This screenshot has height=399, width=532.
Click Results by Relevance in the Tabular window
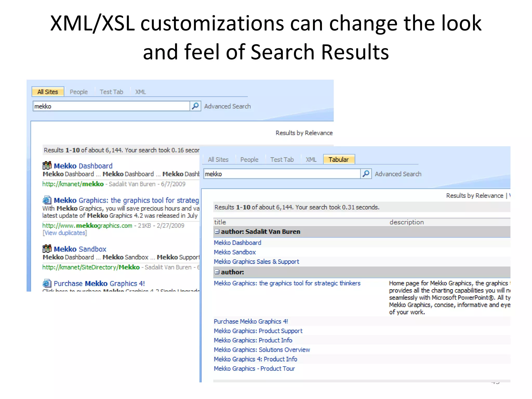tap(475, 196)
